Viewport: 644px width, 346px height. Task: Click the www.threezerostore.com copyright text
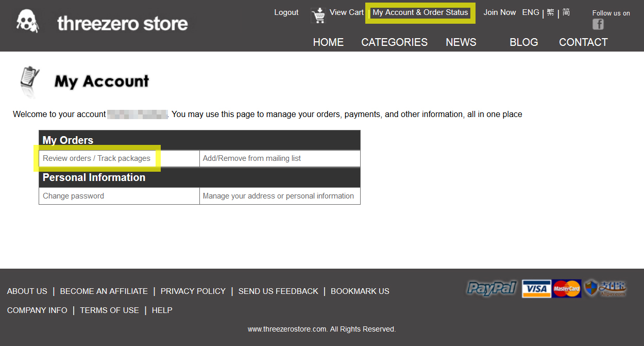(322, 329)
